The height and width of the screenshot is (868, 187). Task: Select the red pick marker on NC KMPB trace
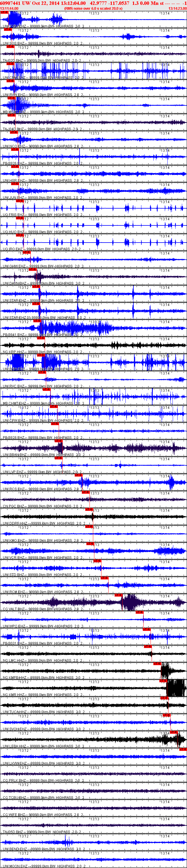click(157, 663)
